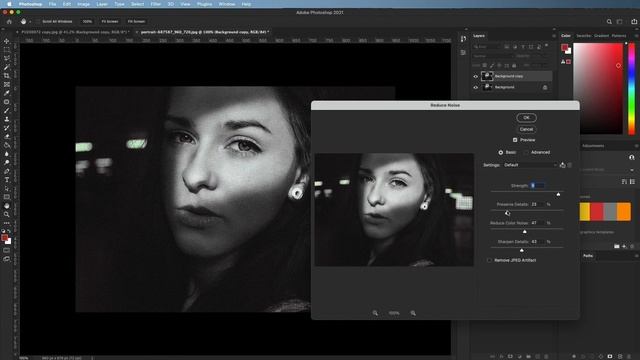Click the Preserve Details value field
Screen dimensions: 640x360
(x=537, y=204)
